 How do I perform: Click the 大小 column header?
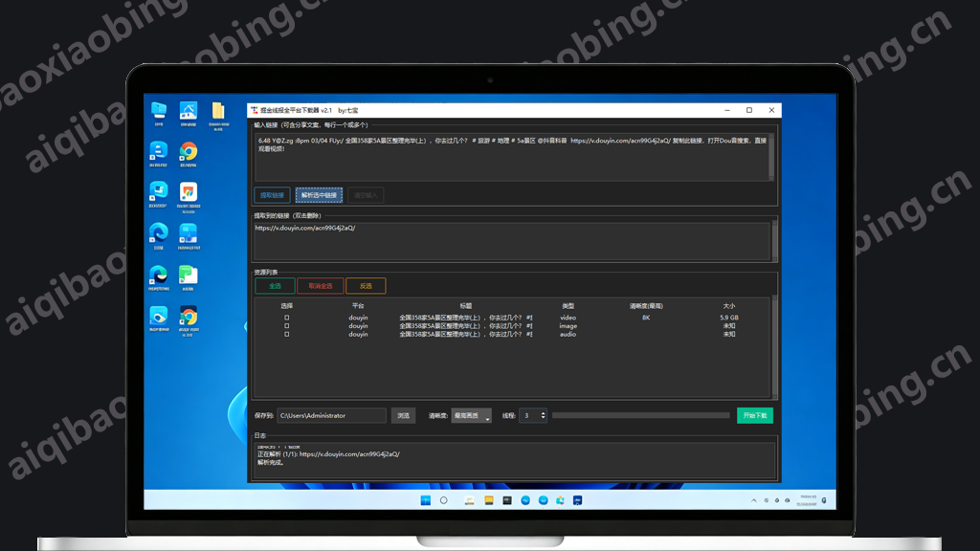tap(728, 306)
